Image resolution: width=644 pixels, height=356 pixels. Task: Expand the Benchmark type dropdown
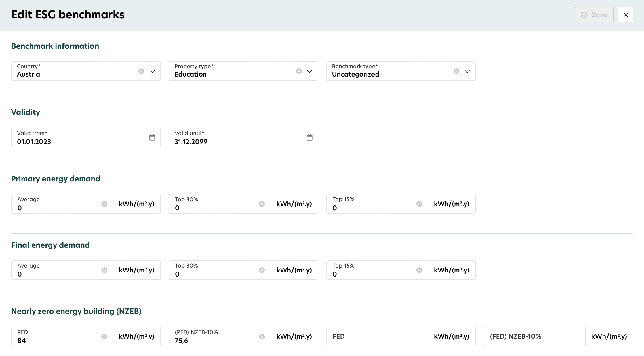coord(467,71)
